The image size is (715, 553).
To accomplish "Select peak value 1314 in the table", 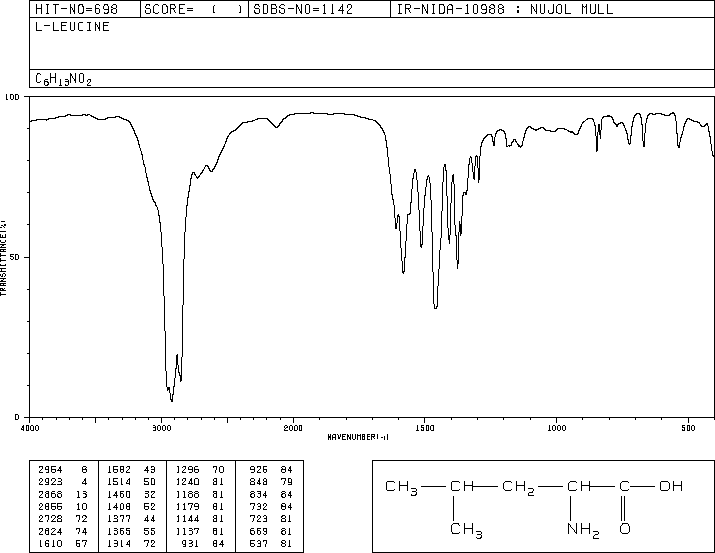I will click(119, 543).
